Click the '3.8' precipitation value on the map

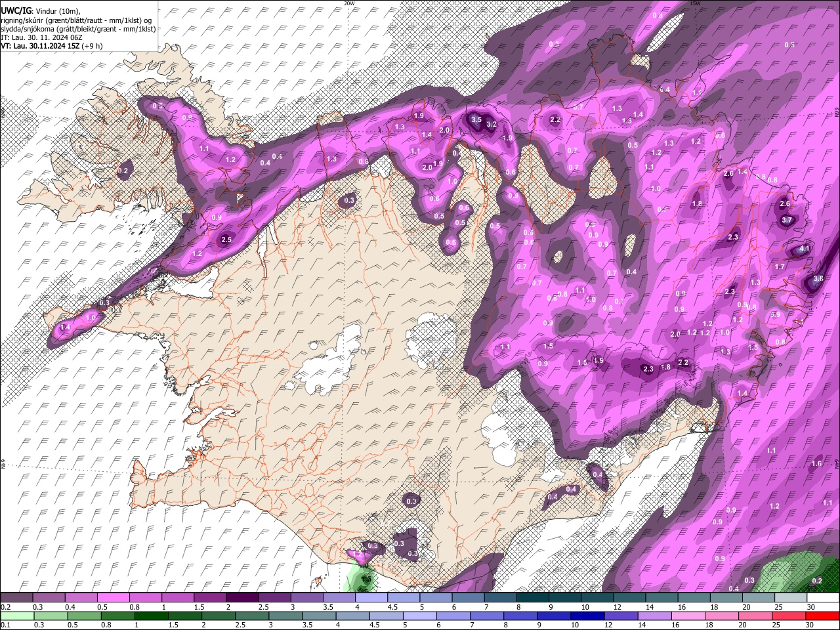[x=818, y=278]
